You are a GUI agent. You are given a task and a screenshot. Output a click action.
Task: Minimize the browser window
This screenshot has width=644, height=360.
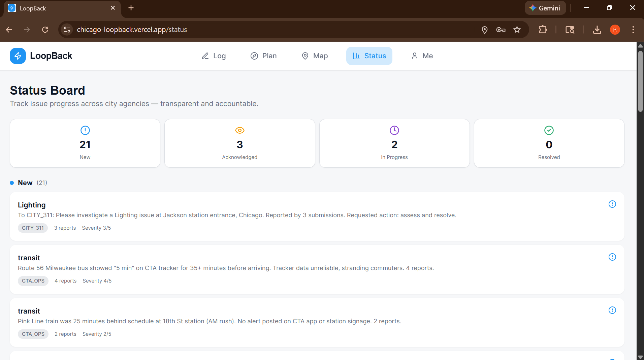(x=586, y=8)
